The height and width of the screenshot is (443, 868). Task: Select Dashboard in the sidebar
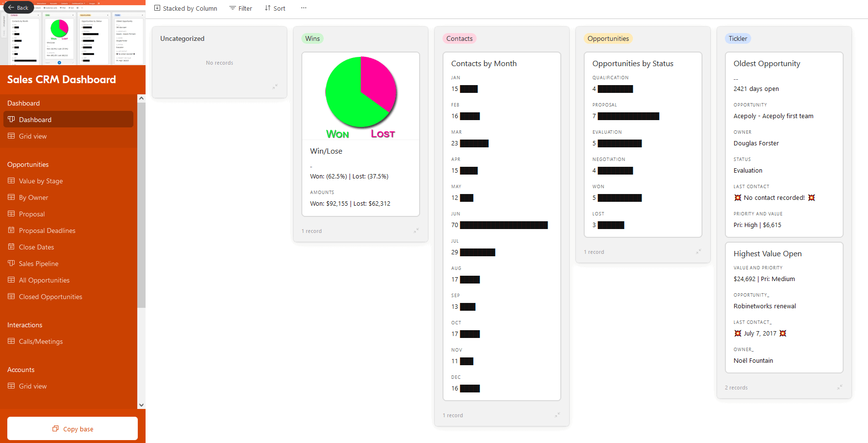[35, 119]
